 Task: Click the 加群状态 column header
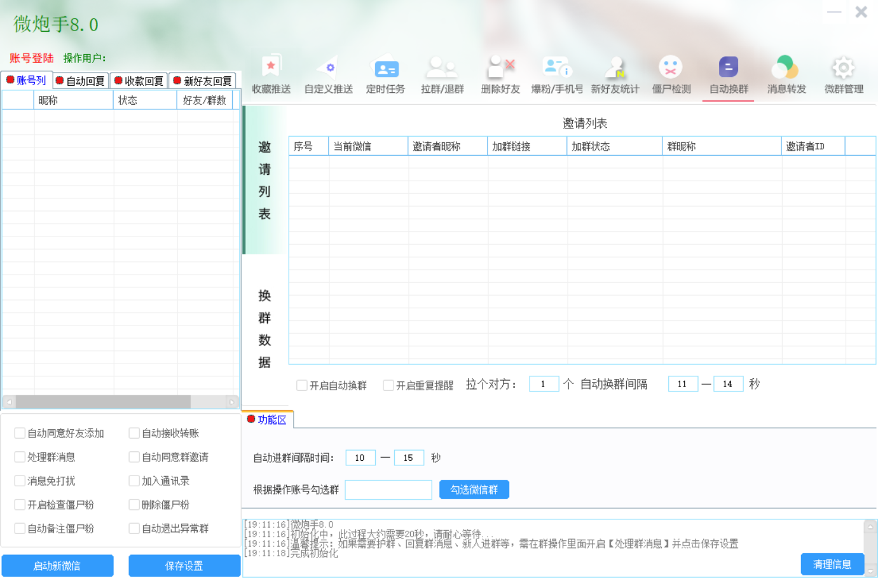coord(615,146)
